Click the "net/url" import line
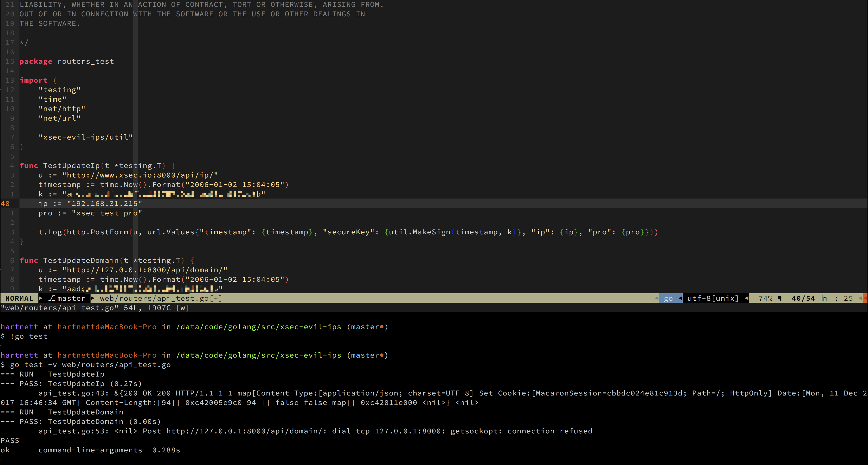868x465 pixels. [x=60, y=118]
